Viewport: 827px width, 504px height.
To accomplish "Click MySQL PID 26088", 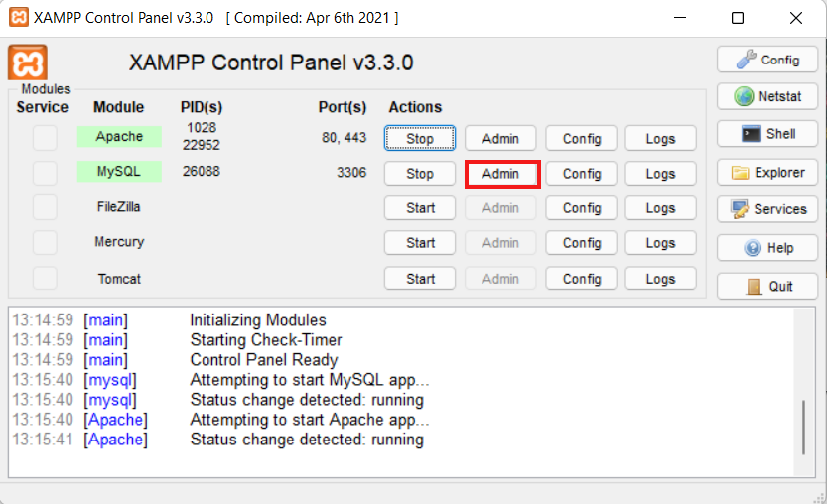I will (x=201, y=171).
